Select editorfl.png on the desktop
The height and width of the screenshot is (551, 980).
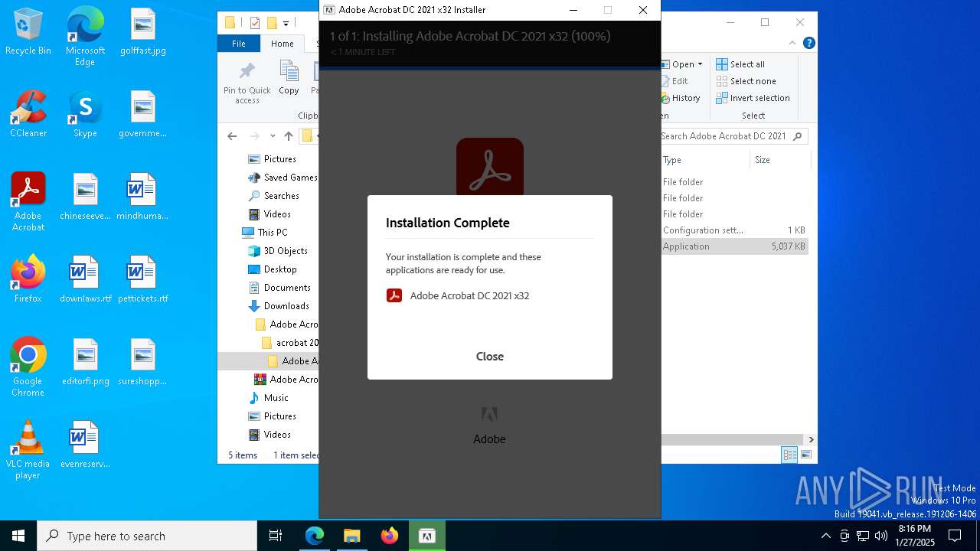point(85,362)
